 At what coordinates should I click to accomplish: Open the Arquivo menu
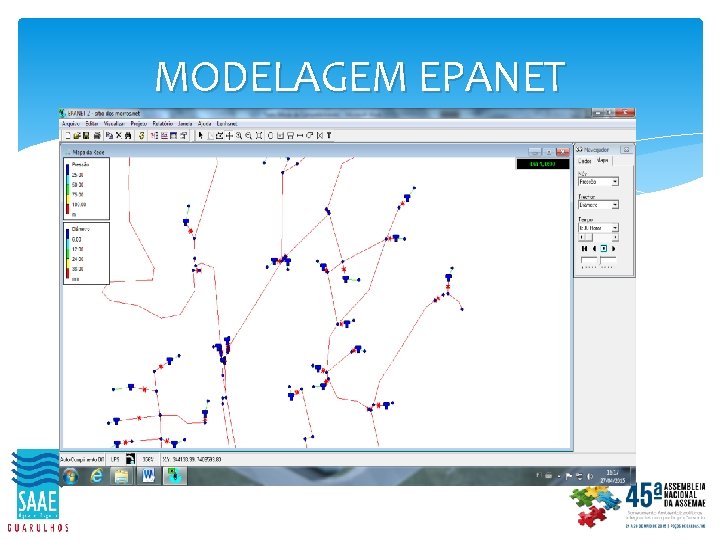(71, 124)
